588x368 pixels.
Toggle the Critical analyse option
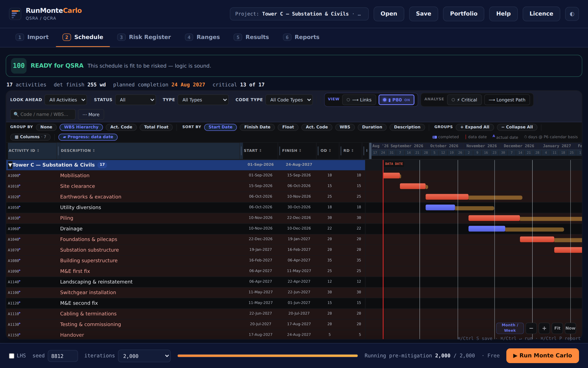(464, 100)
